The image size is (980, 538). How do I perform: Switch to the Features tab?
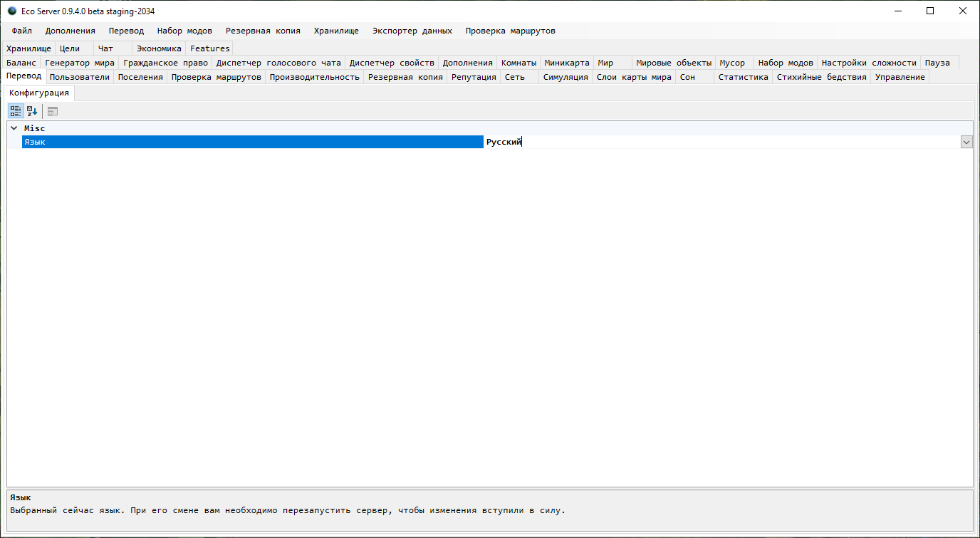tap(209, 48)
